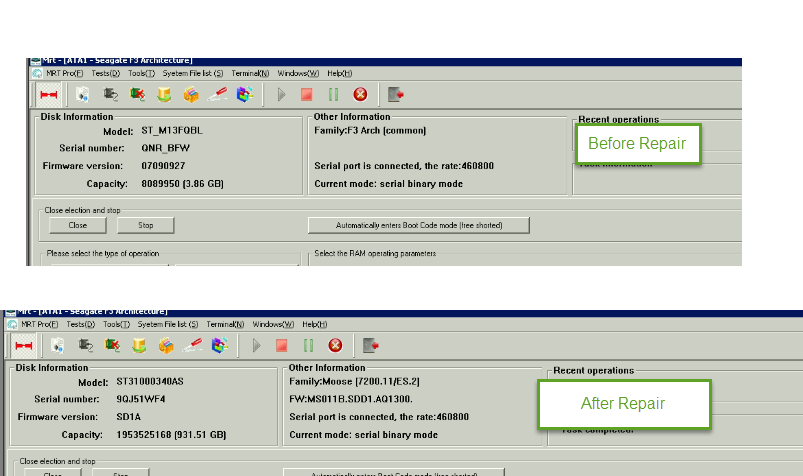Screen dimensions: 803x476
Task: Click green chip with red X, Before Repair
Action: click(x=137, y=95)
